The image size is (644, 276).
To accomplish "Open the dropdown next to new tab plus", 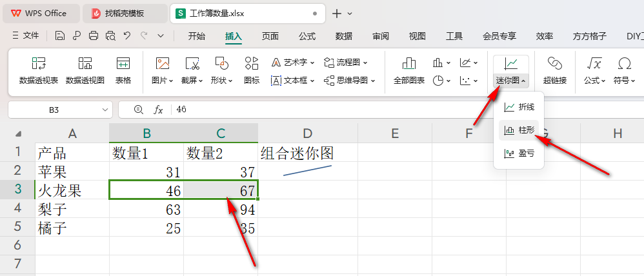I will [x=350, y=14].
